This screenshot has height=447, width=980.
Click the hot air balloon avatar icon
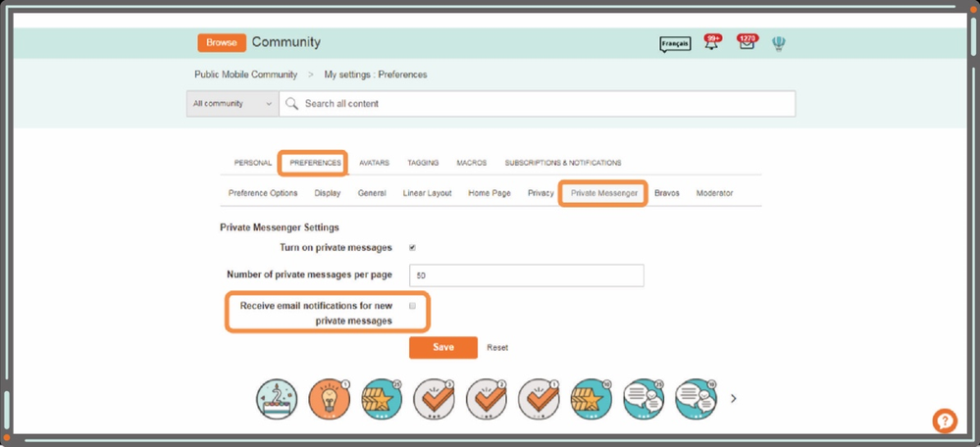point(778,43)
